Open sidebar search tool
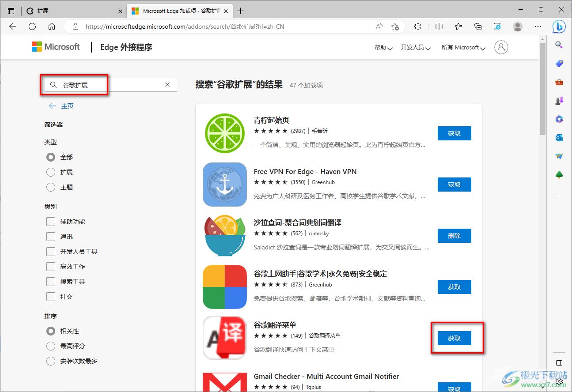Screen dimensions: 572x392 point(559,45)
